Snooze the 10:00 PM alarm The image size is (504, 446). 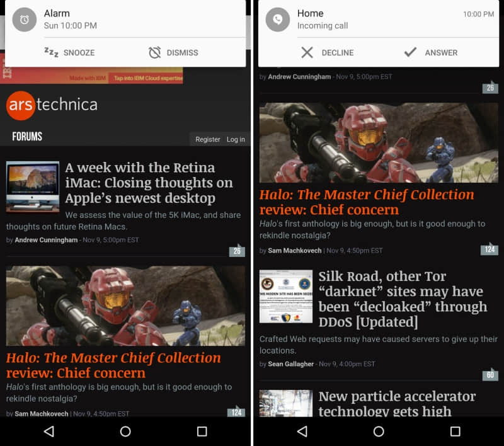point(69,52)
